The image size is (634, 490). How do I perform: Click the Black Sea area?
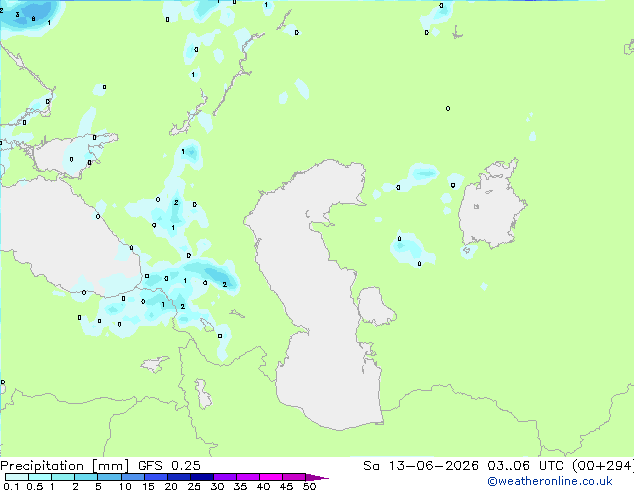pyautogui.click(x=61, y=239)
